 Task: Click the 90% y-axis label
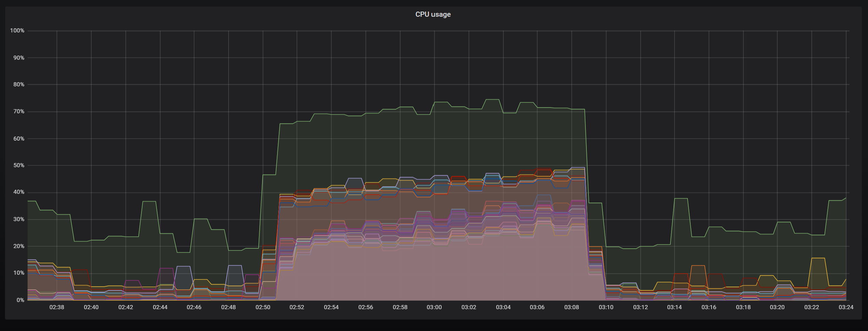coord(19,58)
